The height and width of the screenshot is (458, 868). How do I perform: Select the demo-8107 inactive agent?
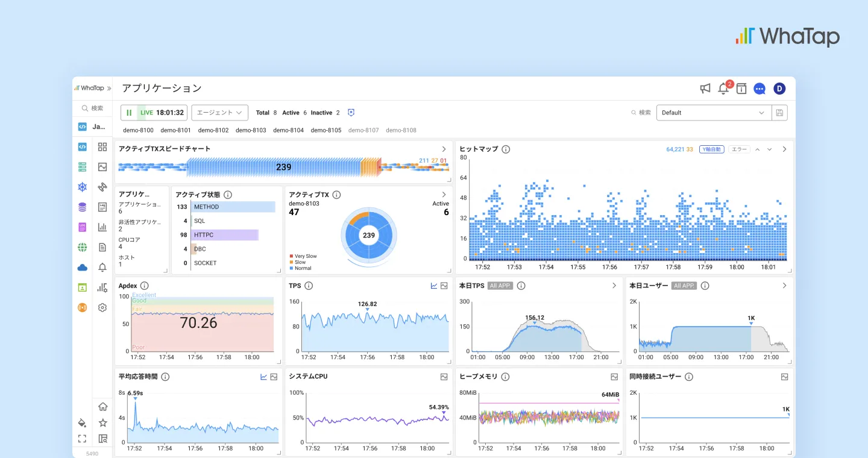[x=363, y=130]
